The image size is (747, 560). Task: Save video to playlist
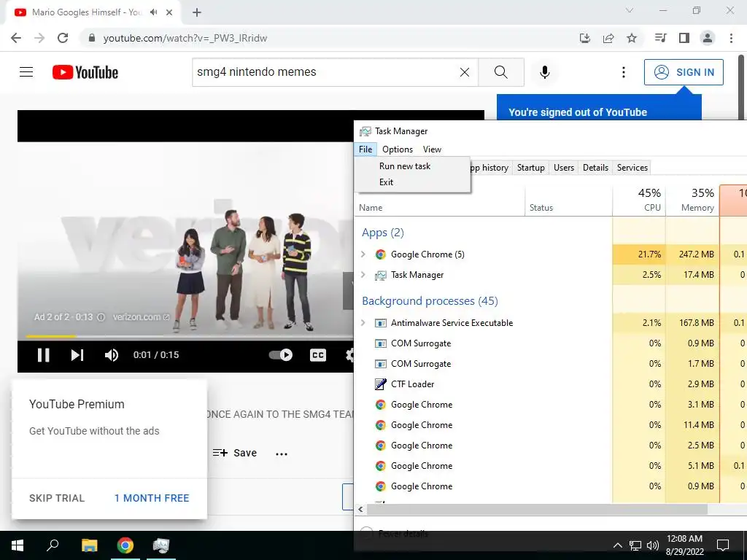(x=235, y=453)
